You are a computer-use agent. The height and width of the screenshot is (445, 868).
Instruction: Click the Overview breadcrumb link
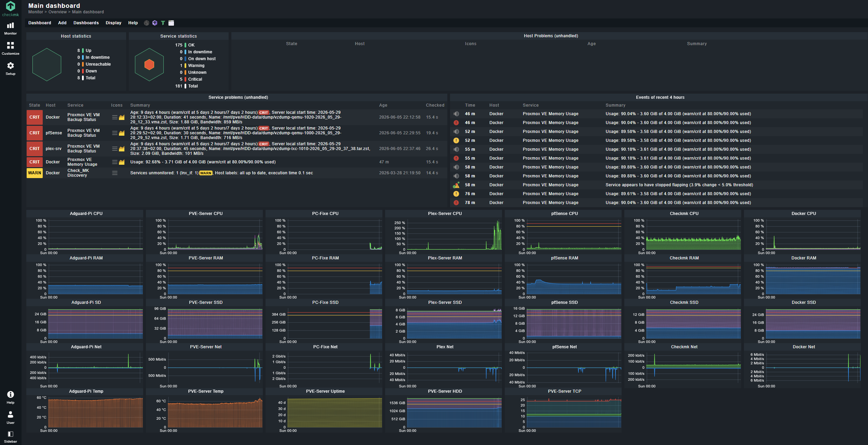coord(57,12)
